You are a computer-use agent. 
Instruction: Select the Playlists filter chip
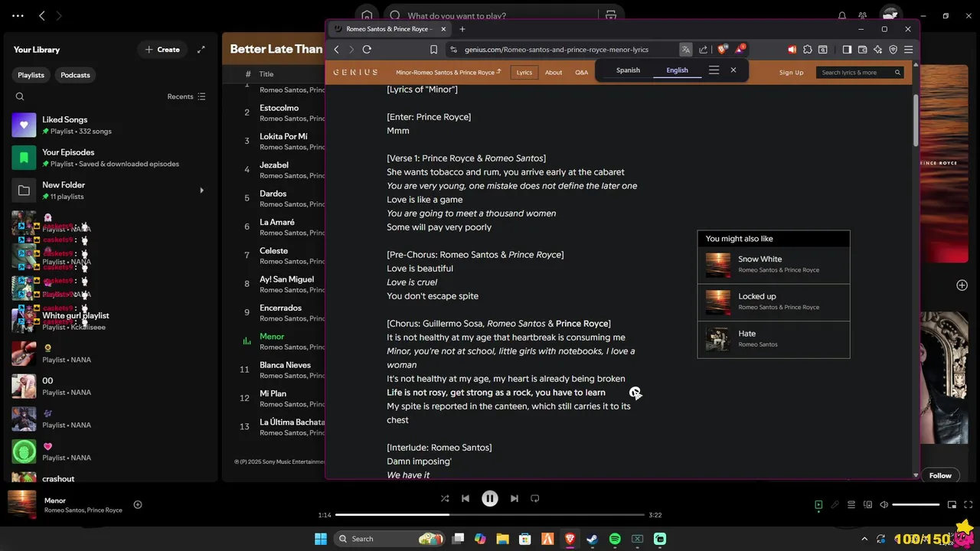pyautogui.click(x=31, y=75)
